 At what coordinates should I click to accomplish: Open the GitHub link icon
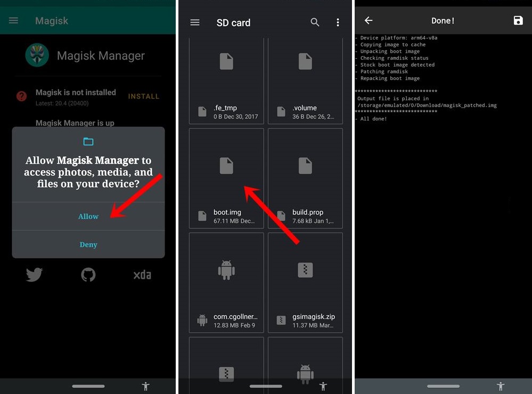88,275
